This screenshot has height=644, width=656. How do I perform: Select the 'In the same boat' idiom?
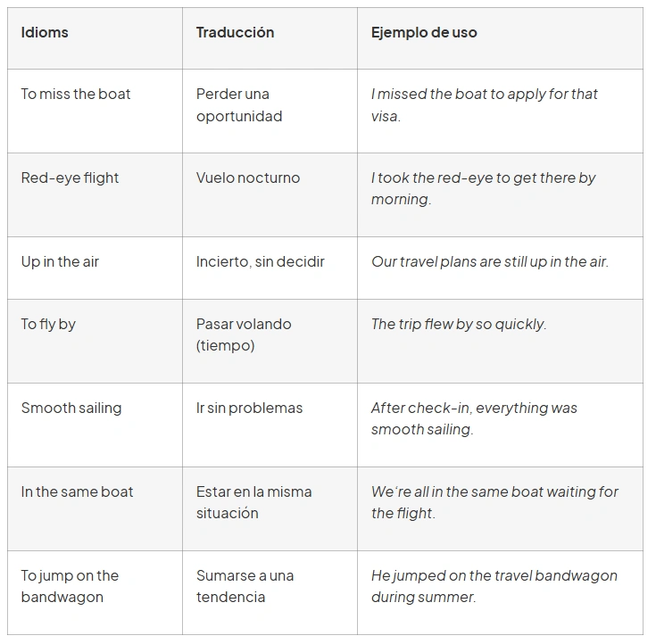[x=77, y=491]
